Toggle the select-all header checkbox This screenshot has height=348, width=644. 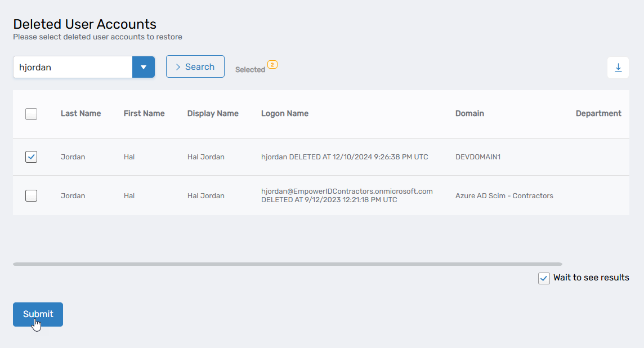[x=32, y=114]
